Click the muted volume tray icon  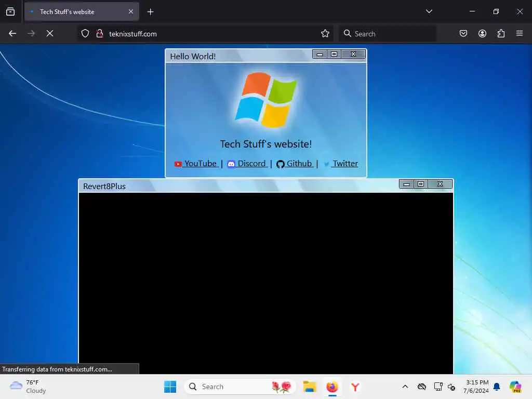[451, 387]
